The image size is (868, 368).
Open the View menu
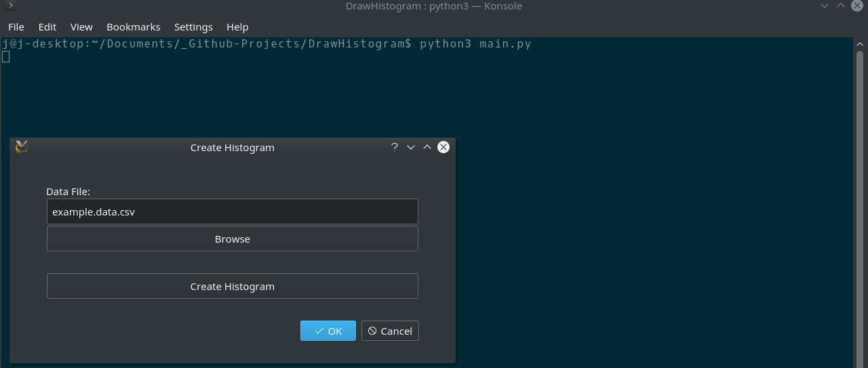[81, 27]
